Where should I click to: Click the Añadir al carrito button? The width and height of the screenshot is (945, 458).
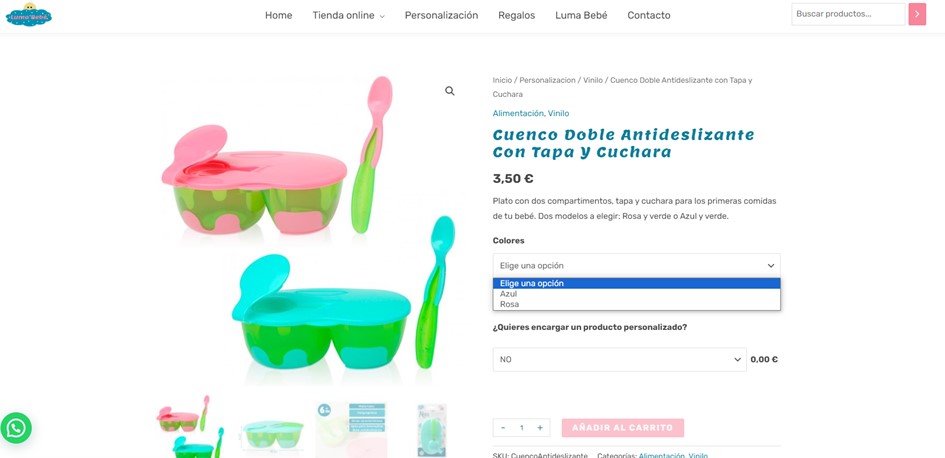[x=623, y=428]
